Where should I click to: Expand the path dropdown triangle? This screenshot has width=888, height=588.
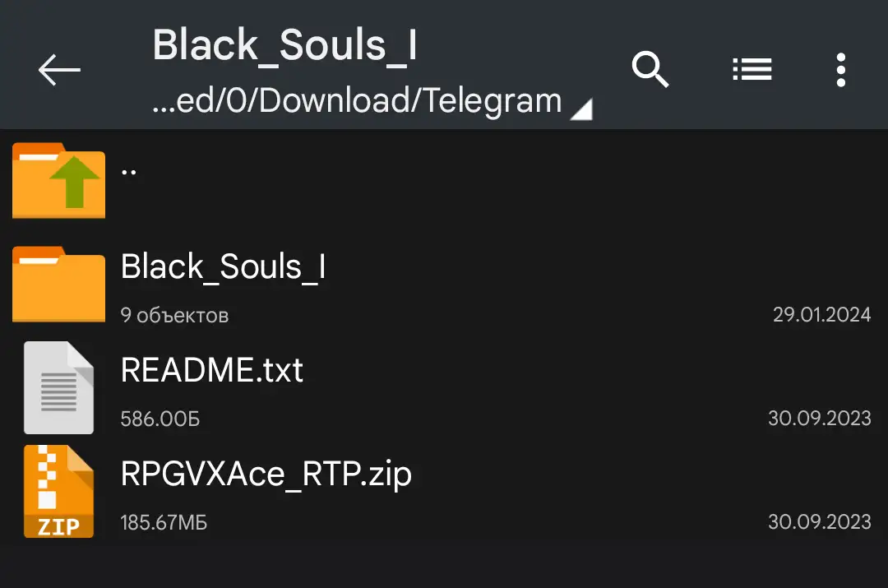point(581,109)
